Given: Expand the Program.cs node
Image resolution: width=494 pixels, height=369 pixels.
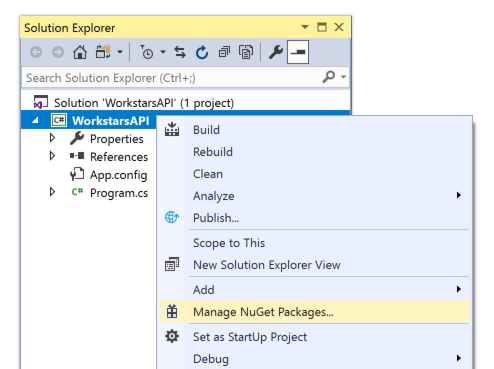Looking at the screenshot, I should [x=52, y=192].
